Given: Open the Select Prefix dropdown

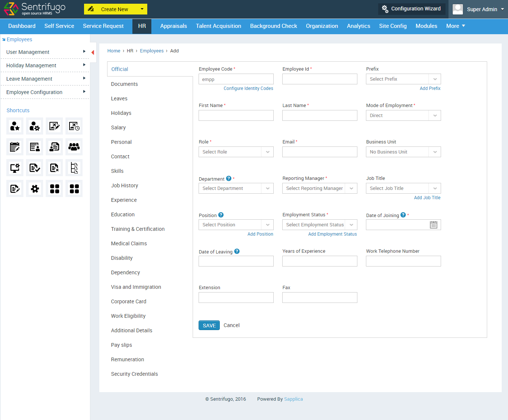Looking at the screenshot, I should [x=403, y=79].
